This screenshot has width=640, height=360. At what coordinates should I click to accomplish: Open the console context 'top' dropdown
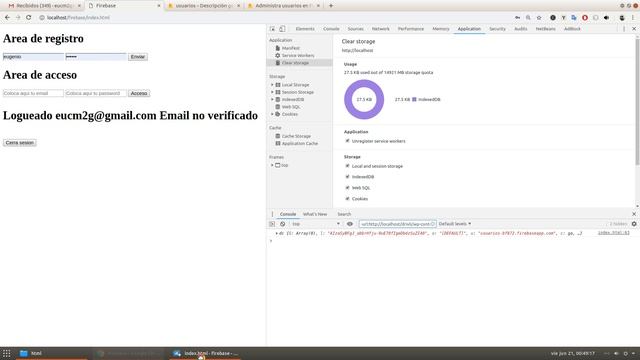coord(316,224)
